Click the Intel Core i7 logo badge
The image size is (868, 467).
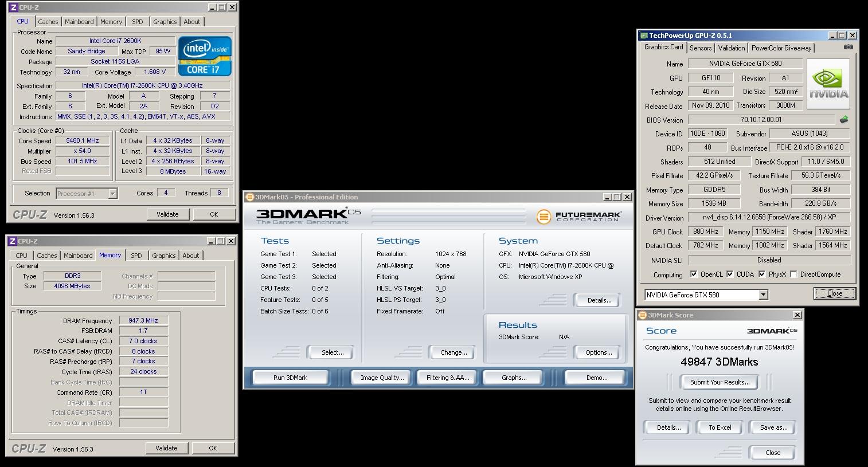[x=205, y=56]
